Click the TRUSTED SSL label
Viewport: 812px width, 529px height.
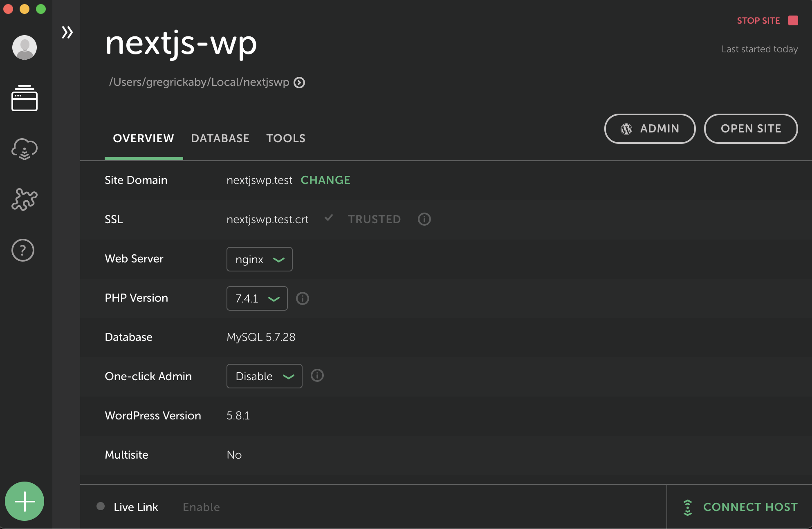pyautogui.click(x=374, y=220)
